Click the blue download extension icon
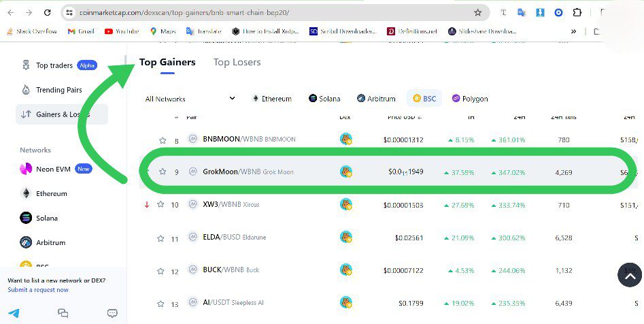Viewport: 644px width, 324px height. click(540, 13)
